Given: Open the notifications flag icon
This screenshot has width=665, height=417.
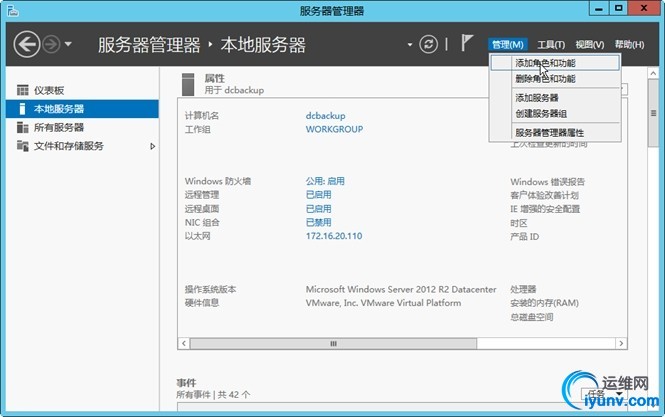Looking at the screenshot, I should 467,43.
